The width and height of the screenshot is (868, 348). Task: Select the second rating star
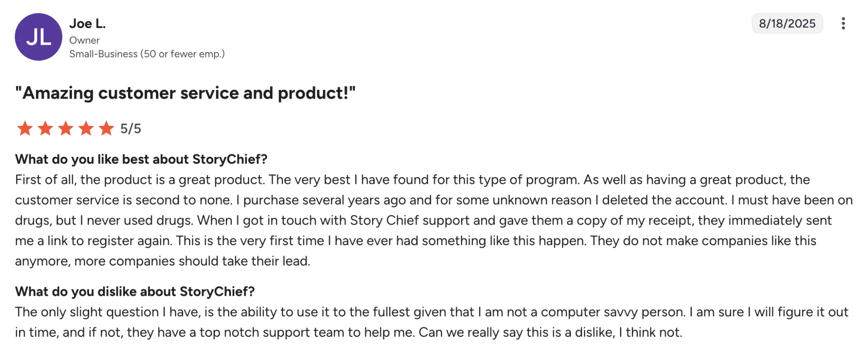point(46,129)
